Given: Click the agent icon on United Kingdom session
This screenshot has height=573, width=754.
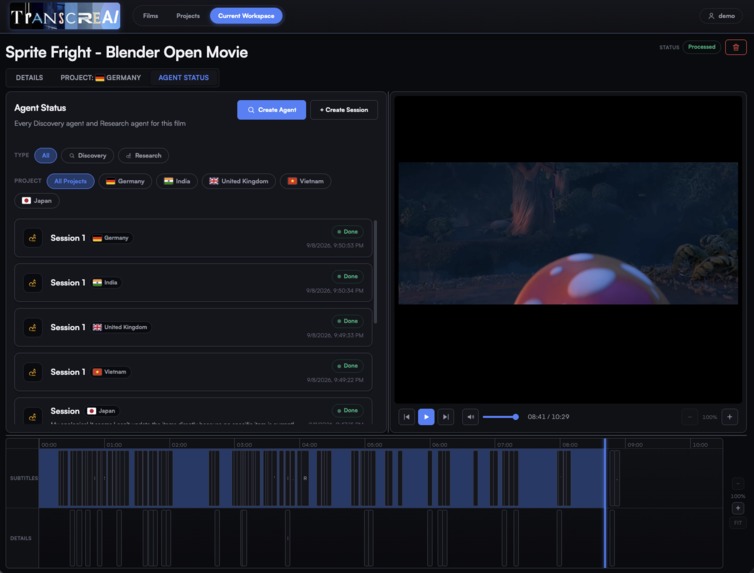Looking at the screenshot, I should tap(33, 327).
